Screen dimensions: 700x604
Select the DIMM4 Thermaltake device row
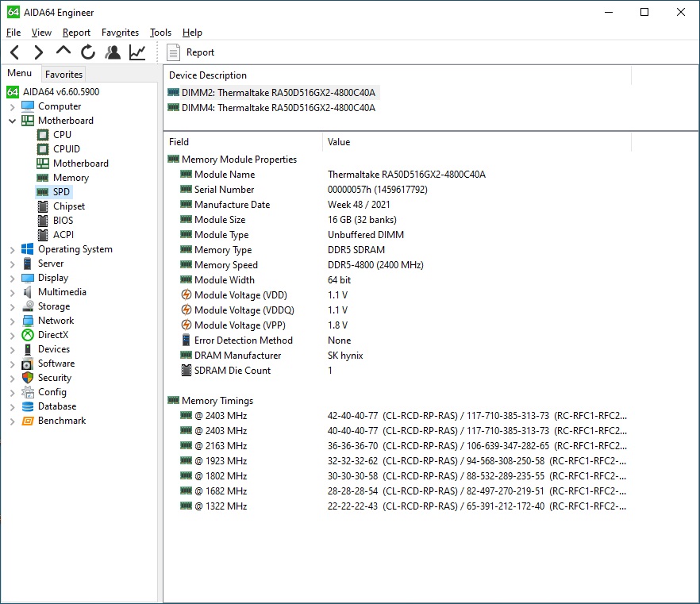pos(271,108)
